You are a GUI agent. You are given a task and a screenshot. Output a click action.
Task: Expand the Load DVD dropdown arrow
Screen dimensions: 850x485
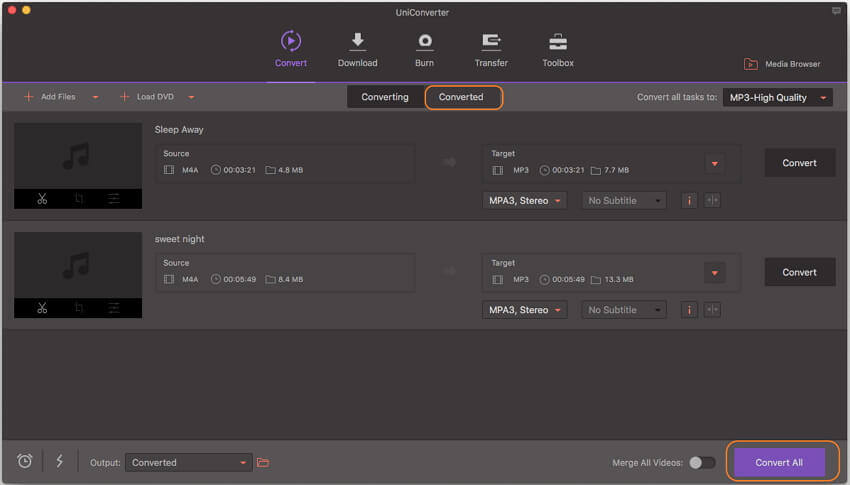pos(191,98)
